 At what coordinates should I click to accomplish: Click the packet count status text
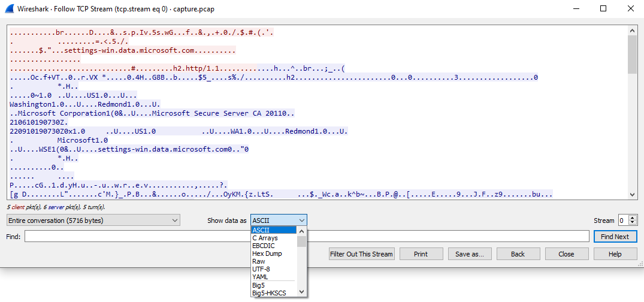(x=56, y=207)
